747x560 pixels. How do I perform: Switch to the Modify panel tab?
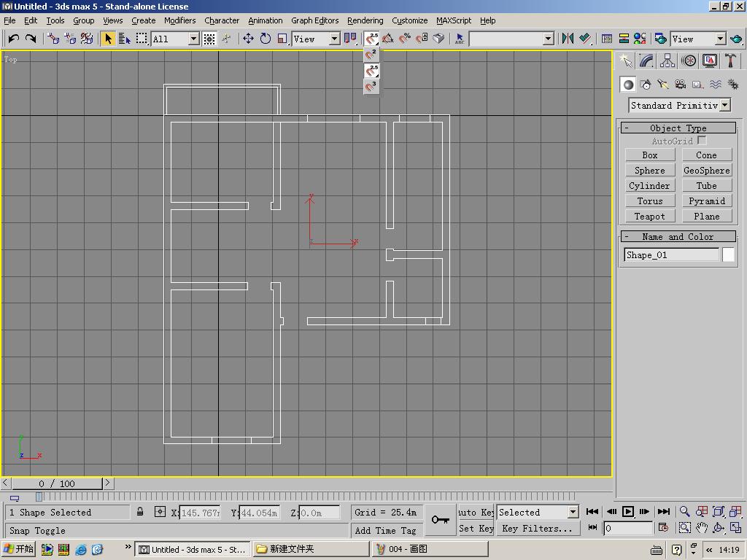646,61
